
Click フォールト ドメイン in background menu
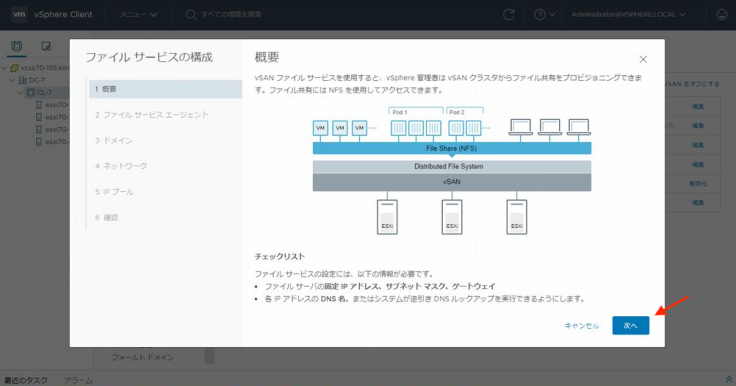[x=142, y=357]
